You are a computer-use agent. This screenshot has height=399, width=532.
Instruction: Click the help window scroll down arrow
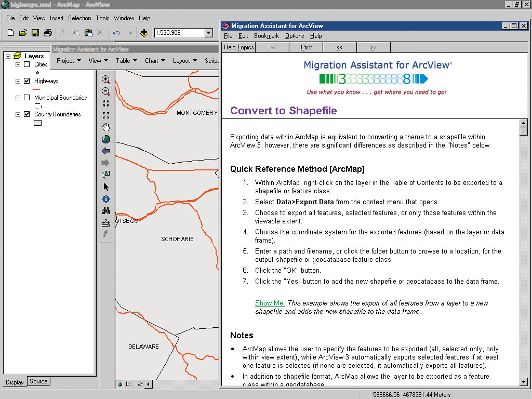click(x=524, y=382)
